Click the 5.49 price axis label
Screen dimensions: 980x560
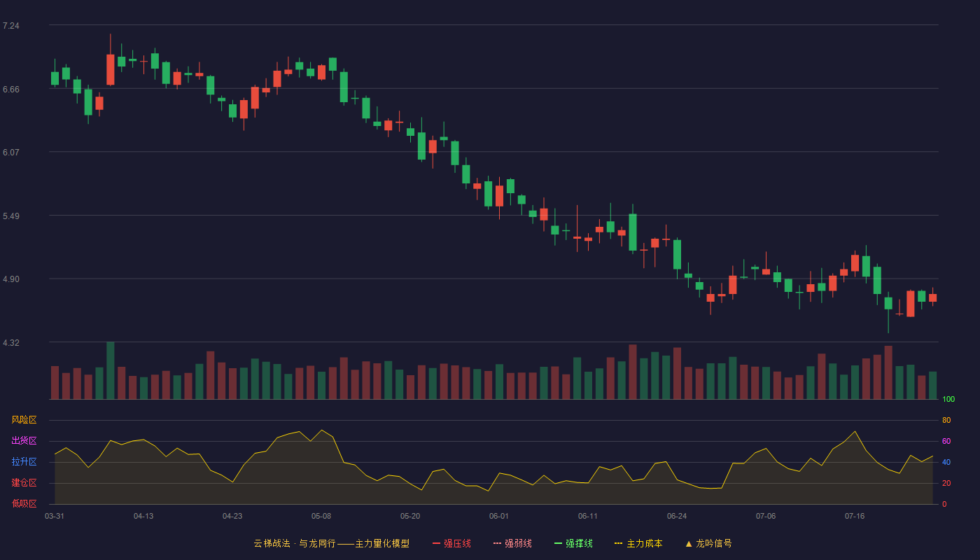click(x=11, y=216)
